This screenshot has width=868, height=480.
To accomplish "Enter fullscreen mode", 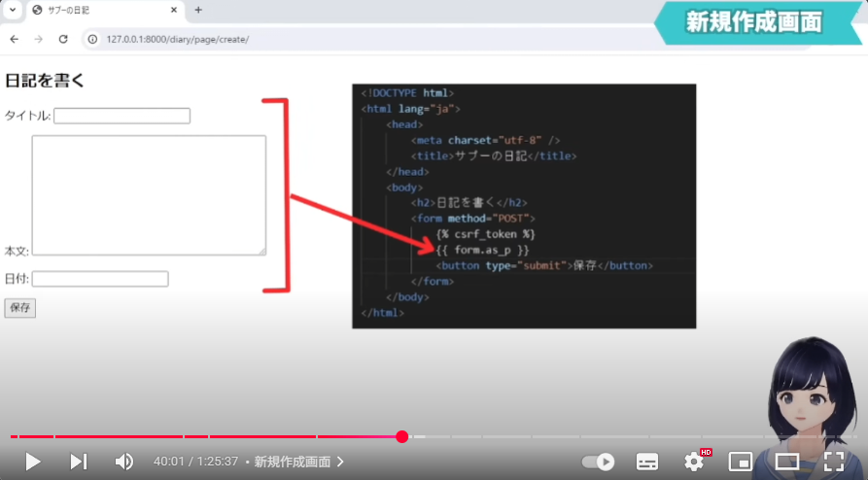I will click(x=834, y=462).
